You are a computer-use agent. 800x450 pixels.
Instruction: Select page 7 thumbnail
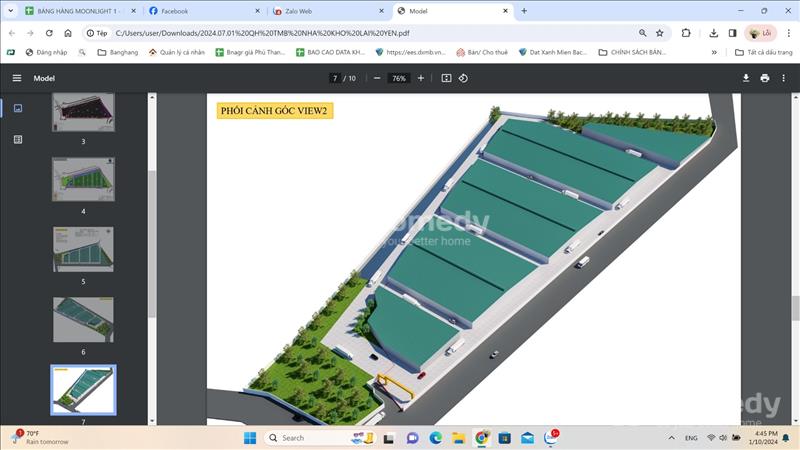[x=83, y=390]
